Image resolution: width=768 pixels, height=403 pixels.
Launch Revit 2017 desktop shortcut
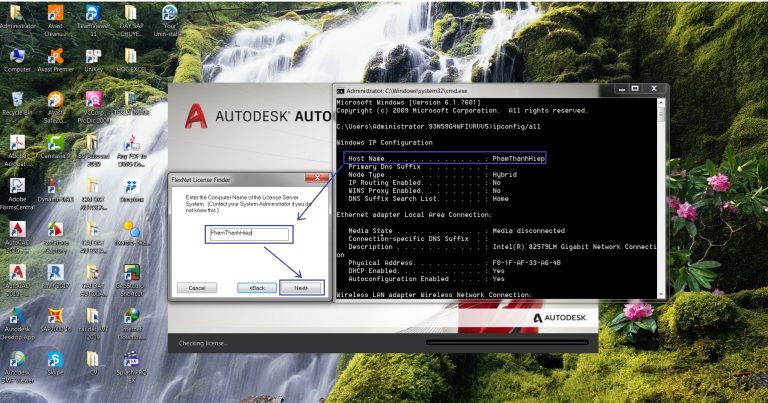point(55,276)
